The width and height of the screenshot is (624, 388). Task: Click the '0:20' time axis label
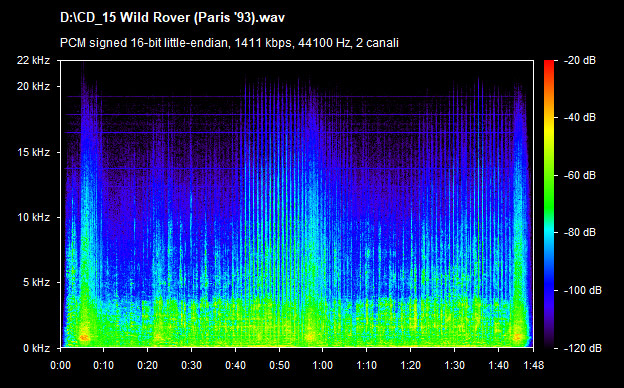point(148,365)
